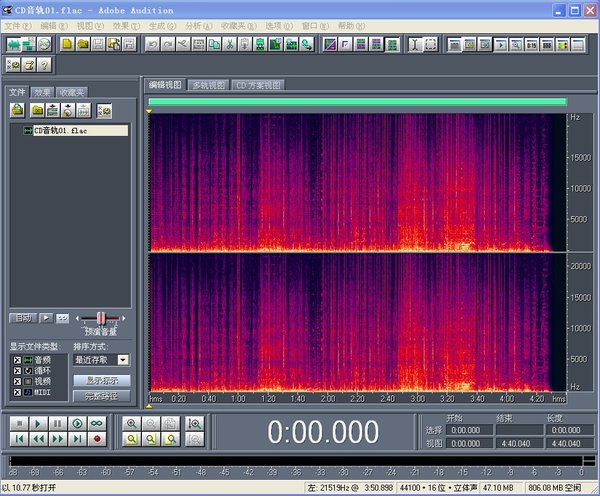Viewport: 600px width, 496px height.
Task: Click status bar text 47.10 MB
Action: click(499, 488)
